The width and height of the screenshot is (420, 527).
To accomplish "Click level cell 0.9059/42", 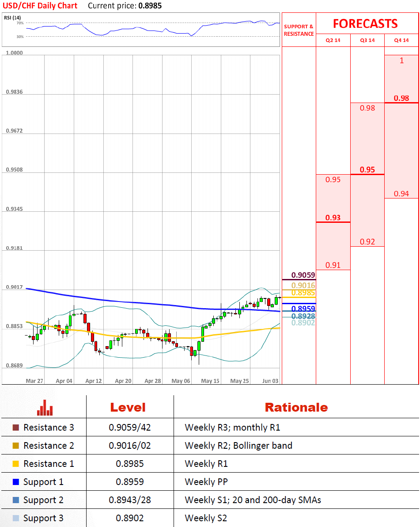I will point(129,428).
